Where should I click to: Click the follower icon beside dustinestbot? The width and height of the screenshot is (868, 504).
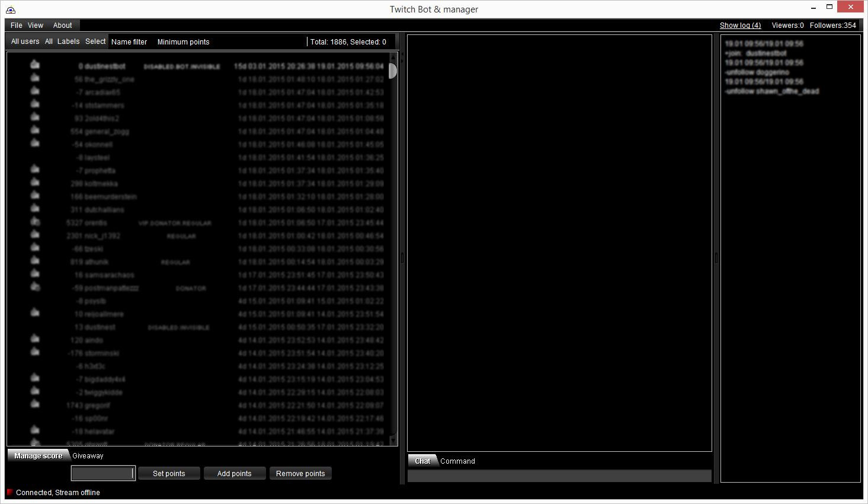tap(35, 65)
